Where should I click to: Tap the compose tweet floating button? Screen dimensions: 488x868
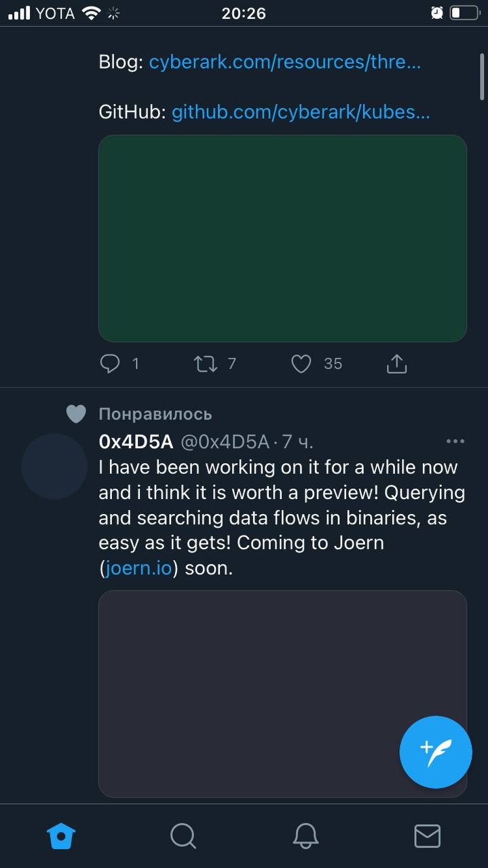point(436,752)
